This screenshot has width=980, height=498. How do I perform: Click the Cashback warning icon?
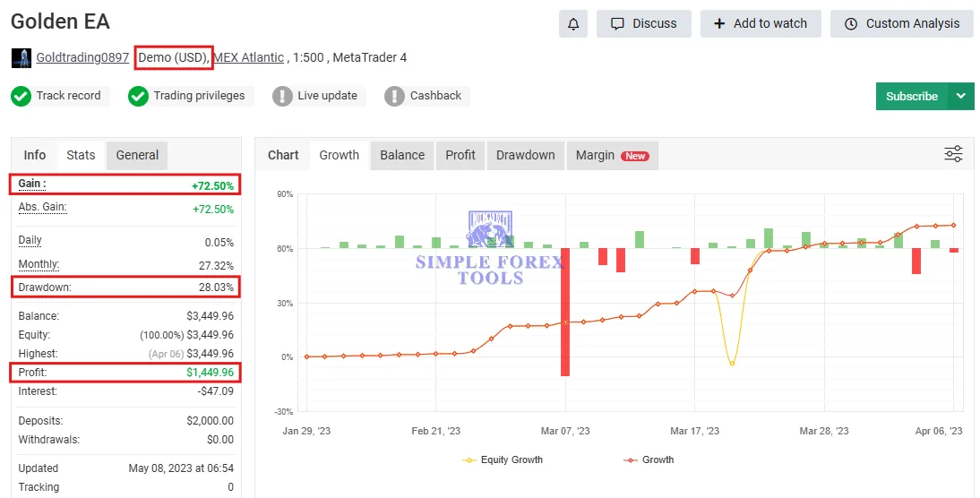(x=394, y=96)
